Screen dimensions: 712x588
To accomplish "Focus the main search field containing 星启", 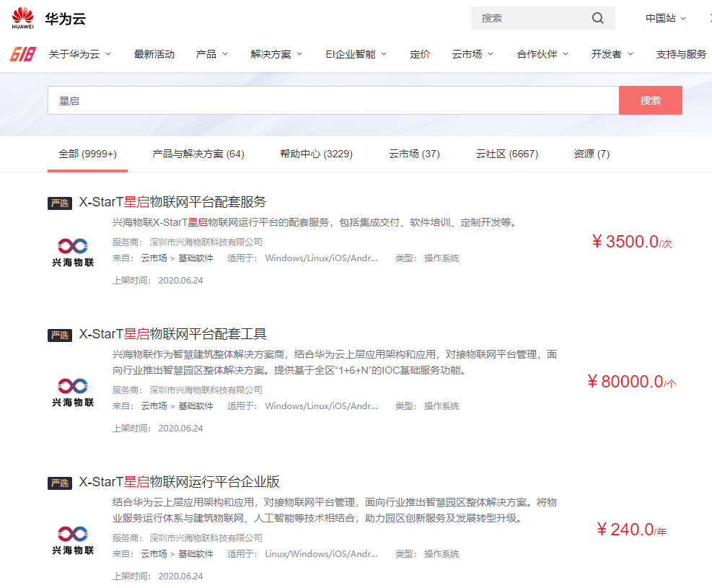I will (333, 100).
